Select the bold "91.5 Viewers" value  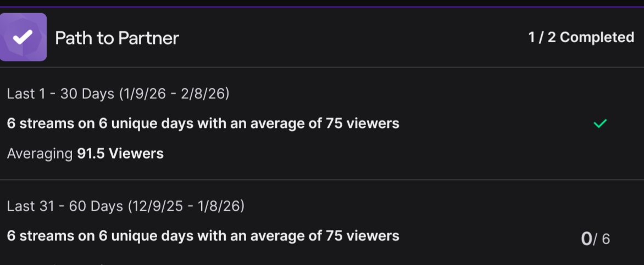[x=120, y=154]
